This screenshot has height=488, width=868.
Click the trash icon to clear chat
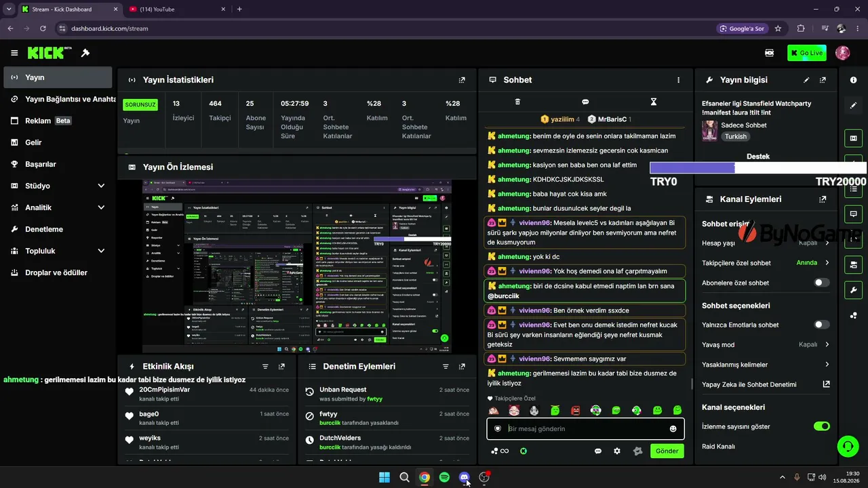(x=517, y=102)
